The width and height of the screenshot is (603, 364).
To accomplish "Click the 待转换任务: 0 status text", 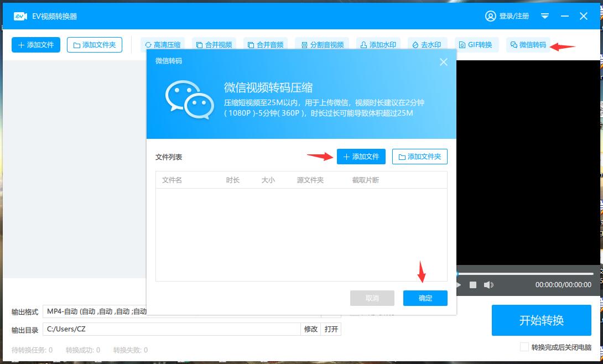I will (x=32, y=350).
